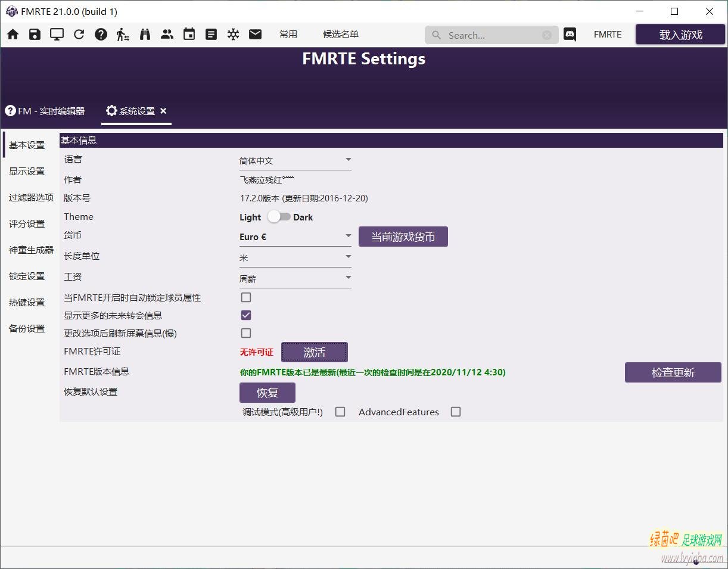Click the refresh arrow icon
The width and height of the screenshot is (728, 569).
pyautogui.click(x=79, y=35)
